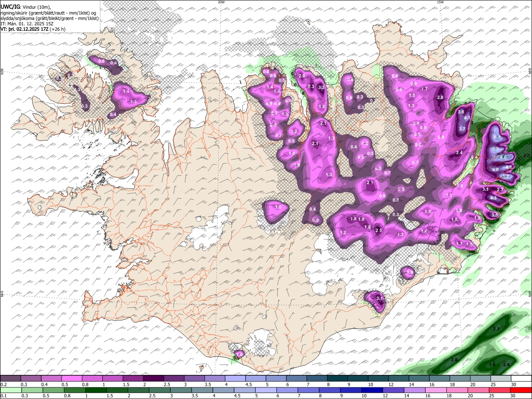Select the light grey snow legend swatch at 25
This screenshot has height=399, width=532.
pos(501,379)
